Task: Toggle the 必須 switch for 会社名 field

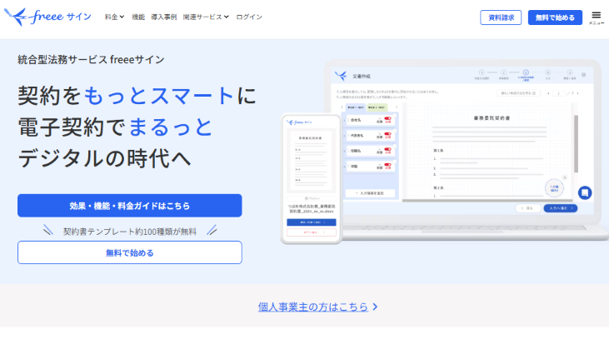Action: pyautogui.click(x=387, y=119)
